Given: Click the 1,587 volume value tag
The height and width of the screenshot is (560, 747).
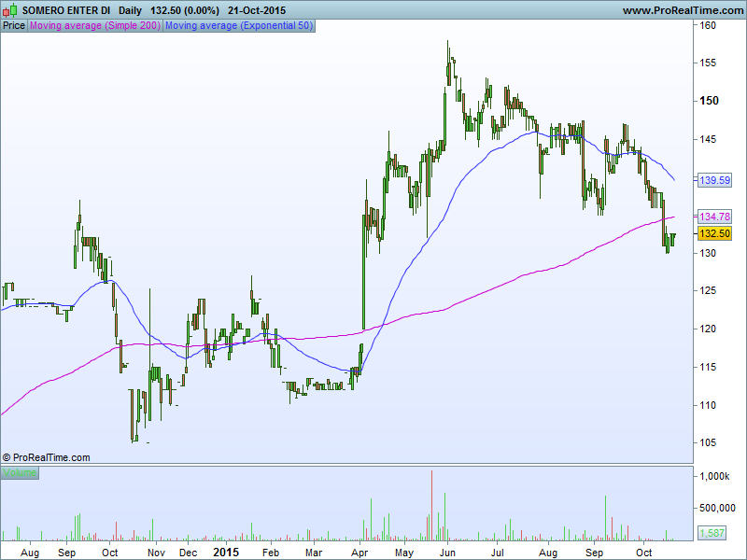Looking at the screenshot, I should pyautogui.click(x=715, y=533).
